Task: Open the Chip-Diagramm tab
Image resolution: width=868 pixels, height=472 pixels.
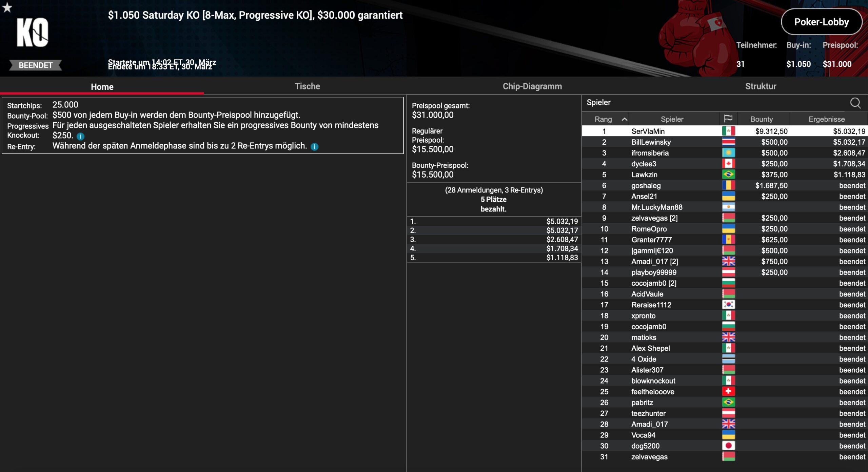Action: [532, 86]
